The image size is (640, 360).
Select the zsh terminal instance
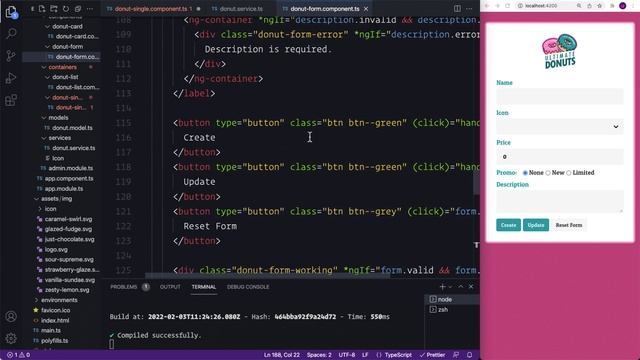click(452, 309)
